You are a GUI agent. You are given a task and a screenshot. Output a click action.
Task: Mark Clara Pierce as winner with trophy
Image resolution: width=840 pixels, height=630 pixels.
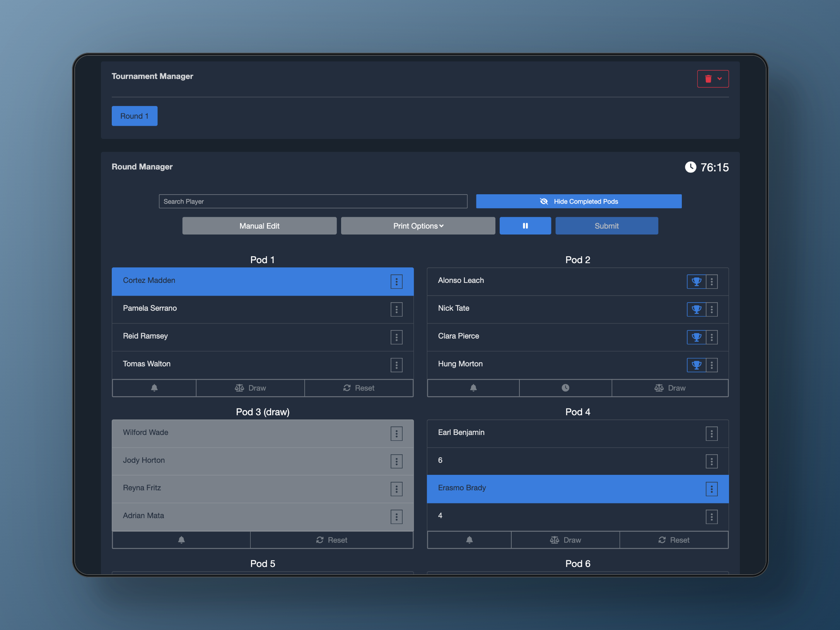click(696, 337)
